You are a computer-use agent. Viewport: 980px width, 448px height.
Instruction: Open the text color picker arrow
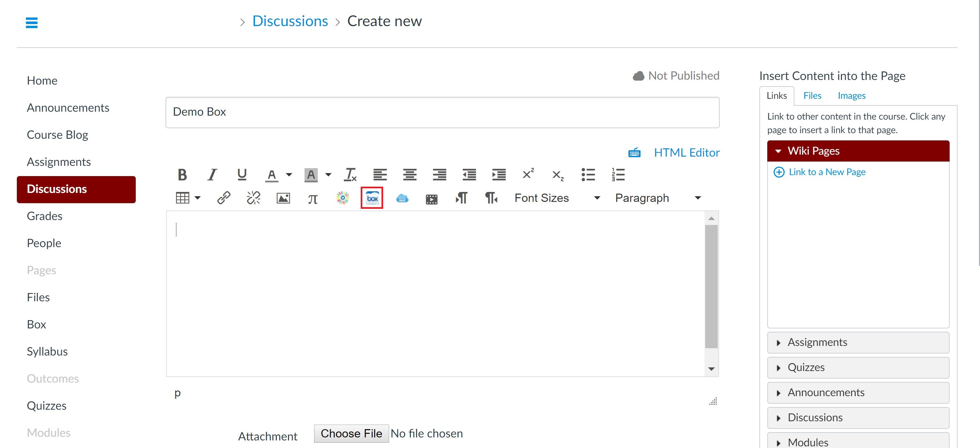click(x=289, y=175)
